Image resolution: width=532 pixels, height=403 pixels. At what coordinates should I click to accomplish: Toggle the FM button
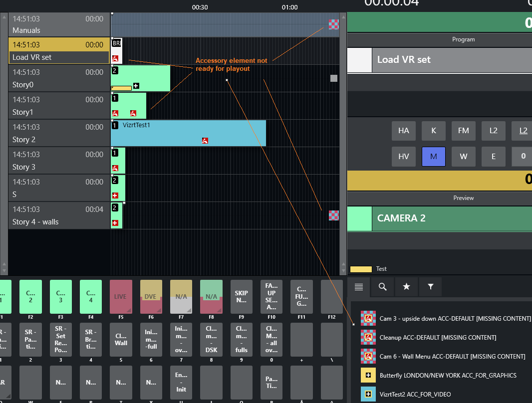pos(463,131)
